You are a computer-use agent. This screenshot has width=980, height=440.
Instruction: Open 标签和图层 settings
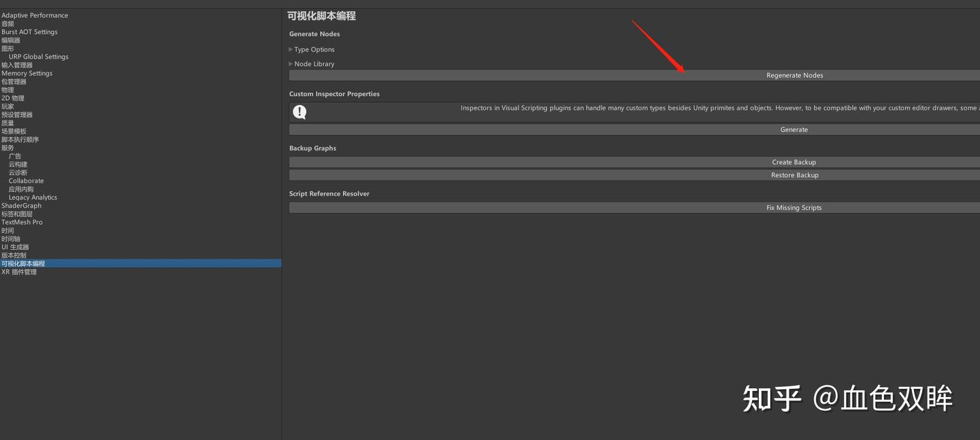click(x=17, y=213)
